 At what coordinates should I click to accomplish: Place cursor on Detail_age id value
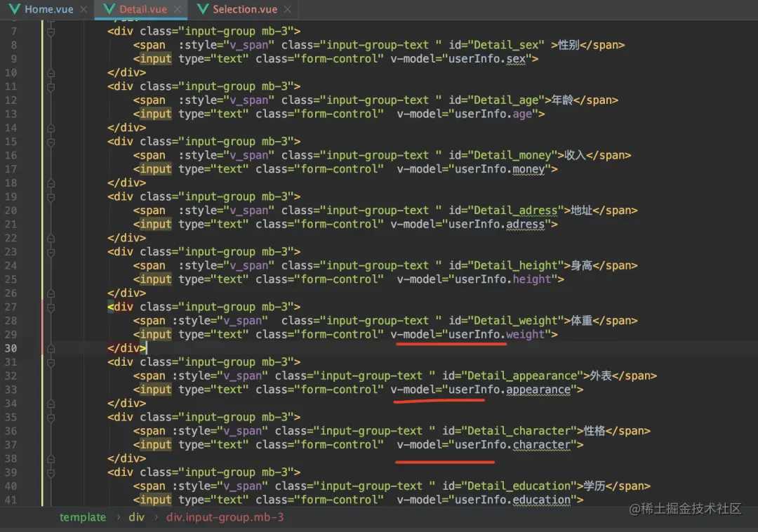click(x=505, y=100)
